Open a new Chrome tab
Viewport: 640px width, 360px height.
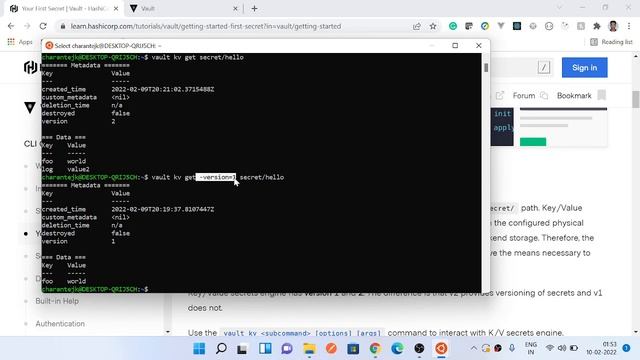pyautogui.click(x=254, y=9)
